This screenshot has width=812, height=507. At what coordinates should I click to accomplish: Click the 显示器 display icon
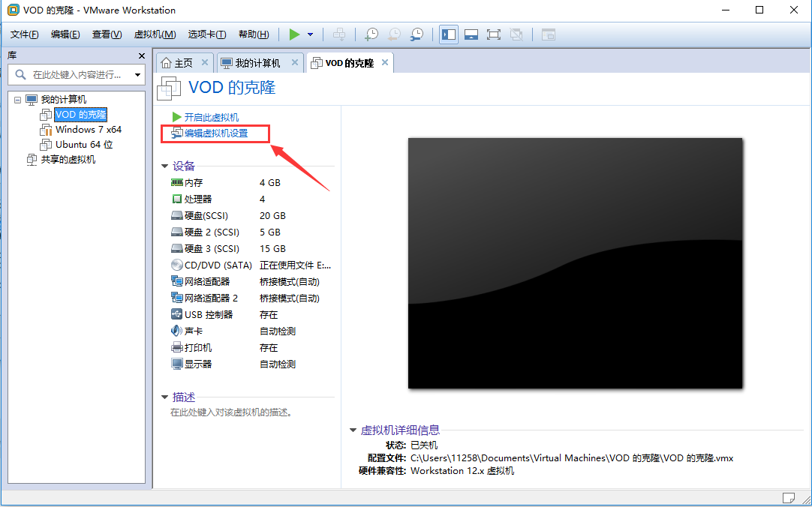tap(176, 364)
